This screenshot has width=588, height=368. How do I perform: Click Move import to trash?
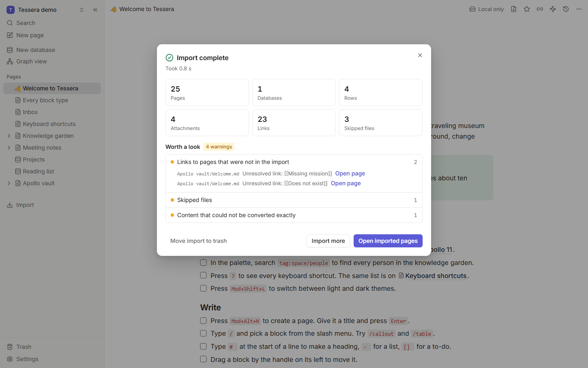click(198, 241)
